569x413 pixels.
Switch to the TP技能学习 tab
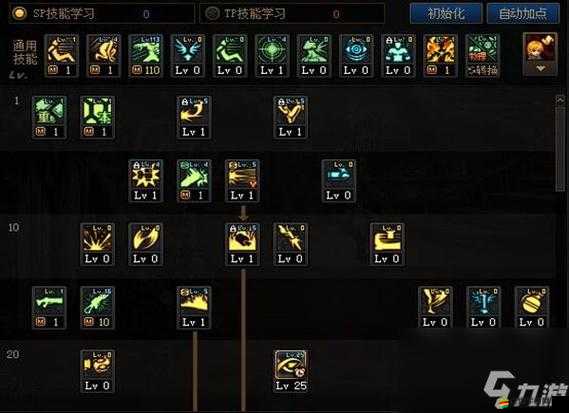pyautogui.click(x=292, y=14)
